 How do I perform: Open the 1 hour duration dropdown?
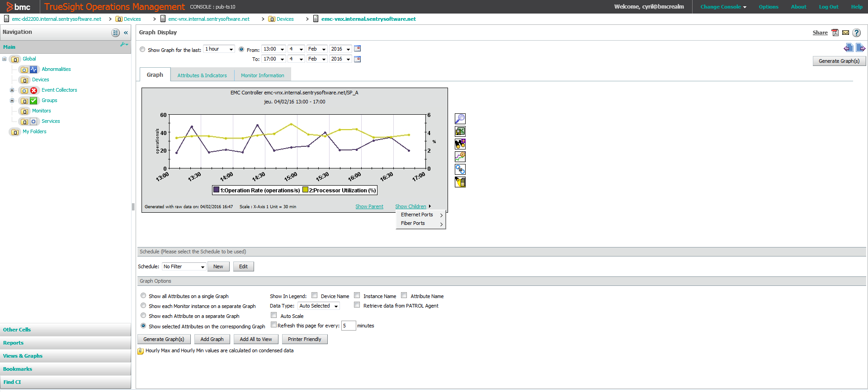[219, 49]
